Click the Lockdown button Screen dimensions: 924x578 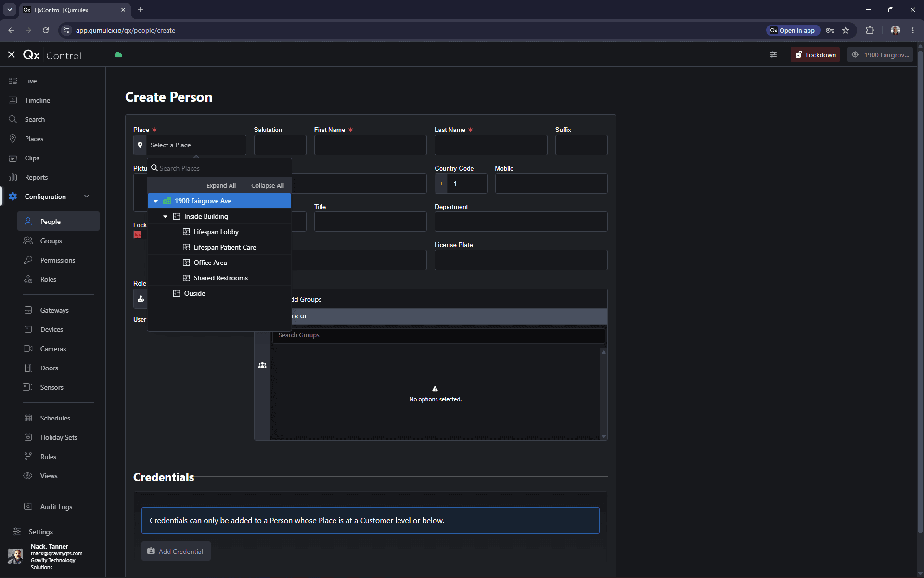(x=815, y=55)
